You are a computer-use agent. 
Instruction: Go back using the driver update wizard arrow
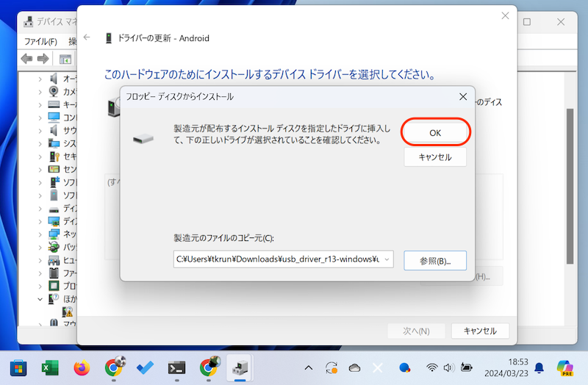point(87,38)
